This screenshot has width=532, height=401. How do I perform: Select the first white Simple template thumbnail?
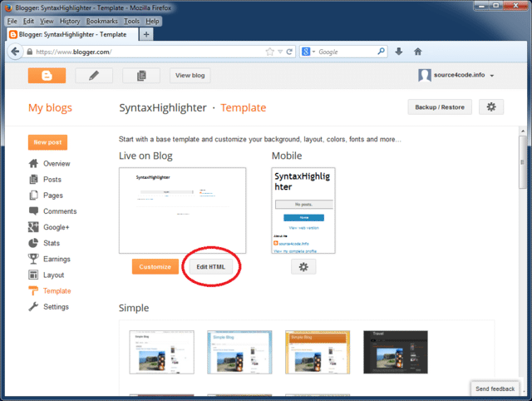[162, 353]
